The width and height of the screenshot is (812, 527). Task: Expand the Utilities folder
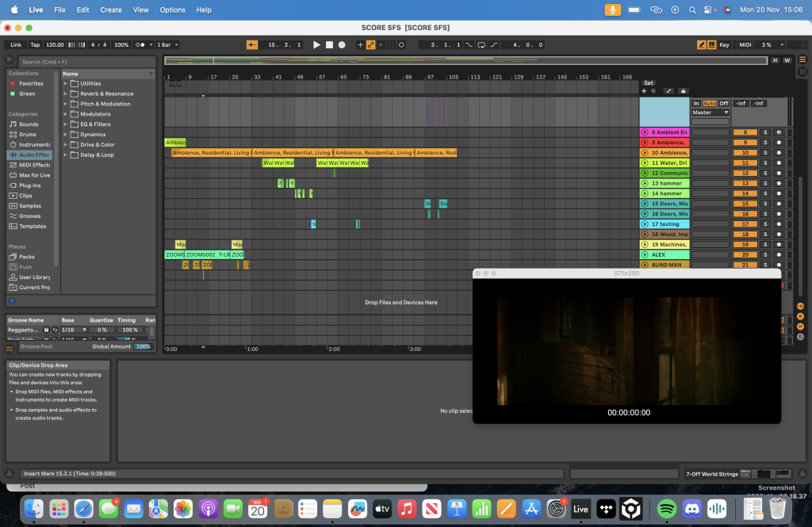click(66, 83)
